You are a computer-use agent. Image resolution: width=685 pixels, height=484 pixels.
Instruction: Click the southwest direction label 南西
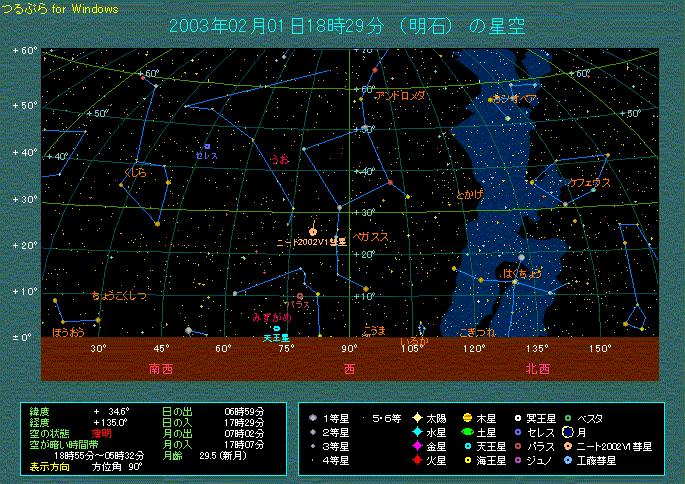click(161, 368)
